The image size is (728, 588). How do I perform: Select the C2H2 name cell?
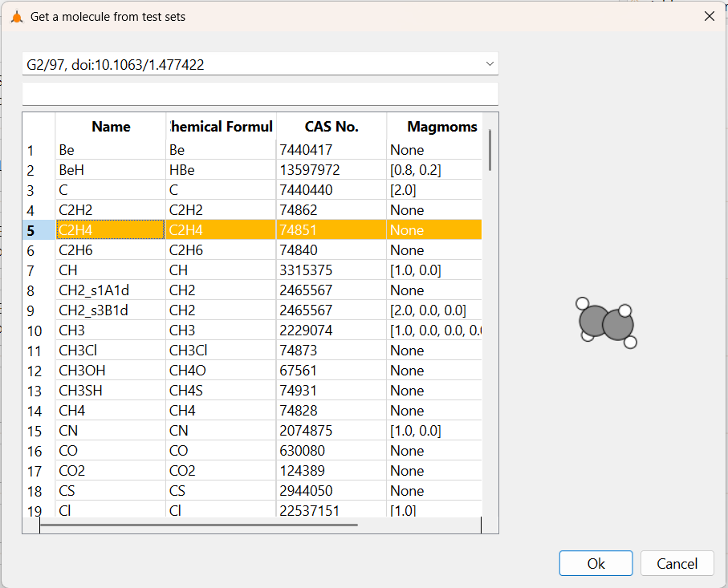[x=111, y=209]
